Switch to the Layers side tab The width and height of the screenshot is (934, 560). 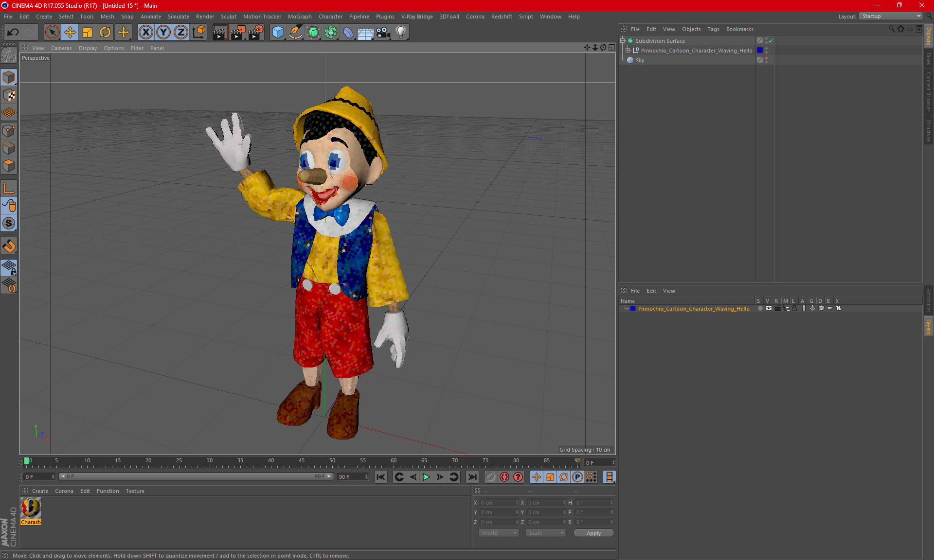(929, 326)
